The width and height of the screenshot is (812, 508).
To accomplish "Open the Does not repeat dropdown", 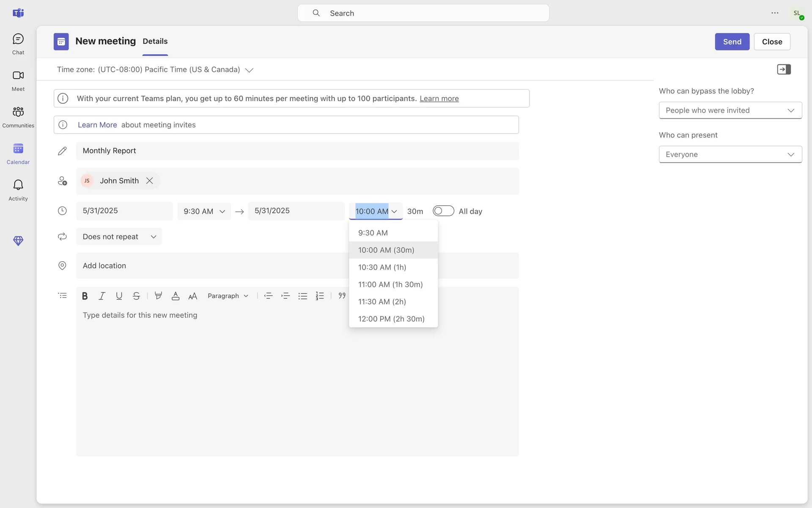I will pyautogui.click(x=119, y=237).
